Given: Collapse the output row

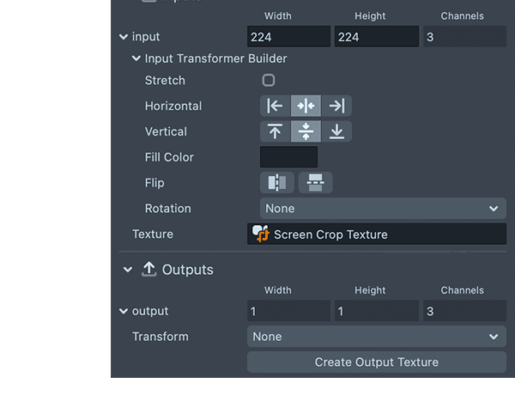Looking at the screenshot, I should pos(124,311).
